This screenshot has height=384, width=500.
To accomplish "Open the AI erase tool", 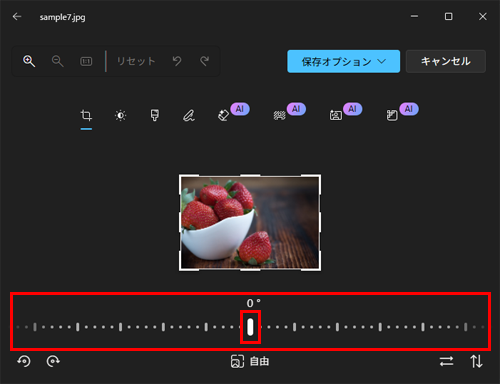I will [x=223, y=115].
